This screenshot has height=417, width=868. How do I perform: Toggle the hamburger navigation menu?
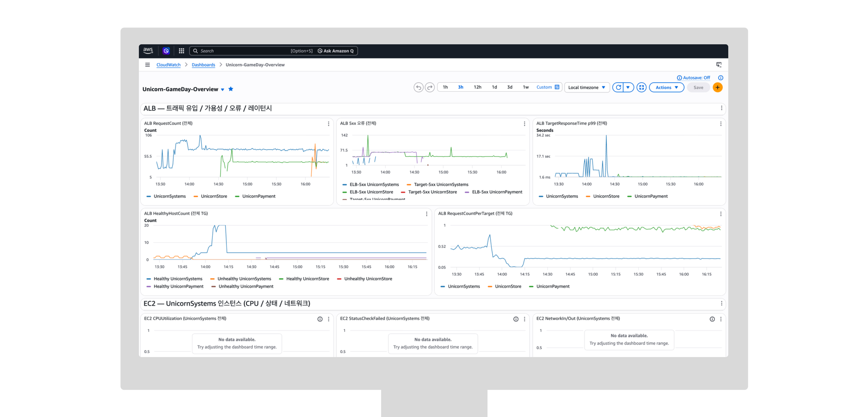click(147, 65)
